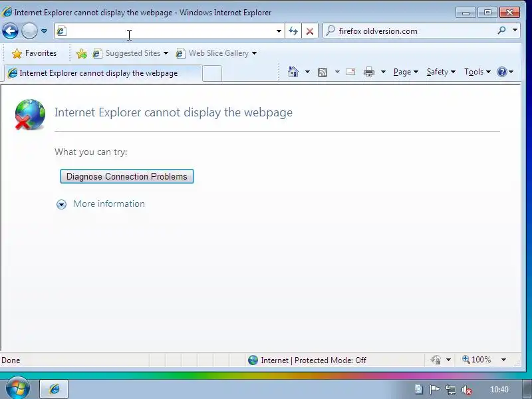Click the muted volume tray icon

467,390
